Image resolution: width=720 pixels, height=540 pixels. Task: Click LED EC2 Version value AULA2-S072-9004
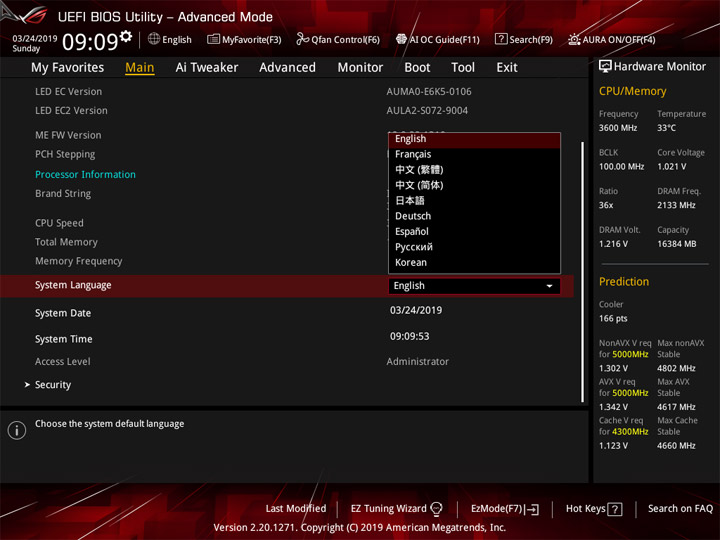427,111
